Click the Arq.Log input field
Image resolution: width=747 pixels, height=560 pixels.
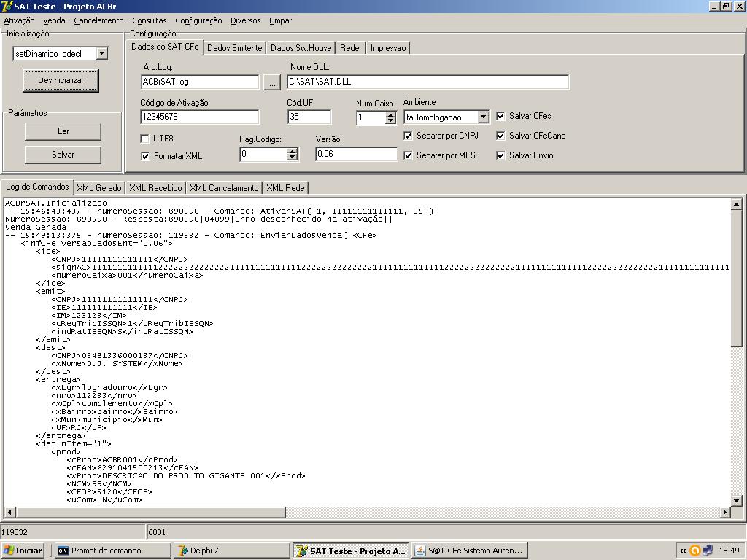point(200,82)
